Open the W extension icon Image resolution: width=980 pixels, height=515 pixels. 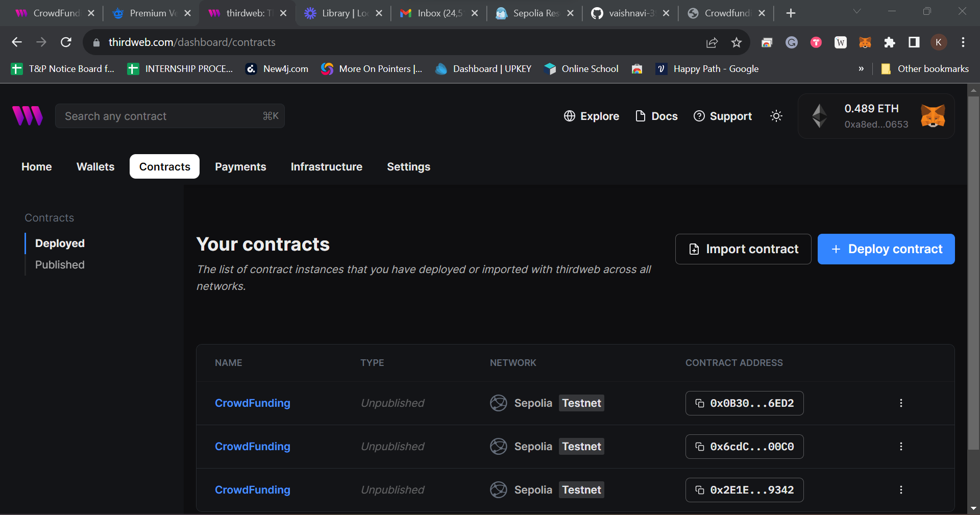click(x=841, y=42)
